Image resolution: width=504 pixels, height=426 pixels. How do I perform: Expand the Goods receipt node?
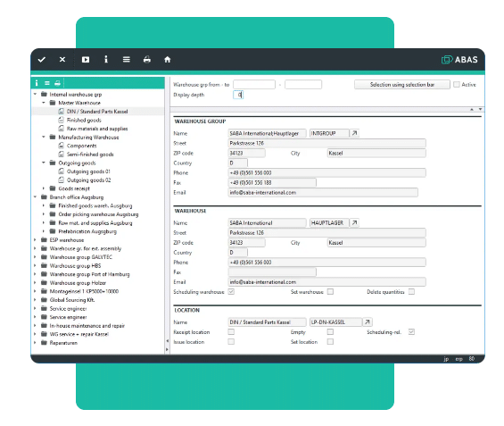(44, 188)
